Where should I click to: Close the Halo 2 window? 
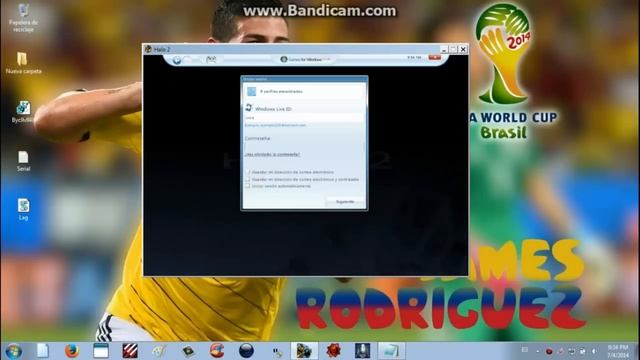(463, 49)
